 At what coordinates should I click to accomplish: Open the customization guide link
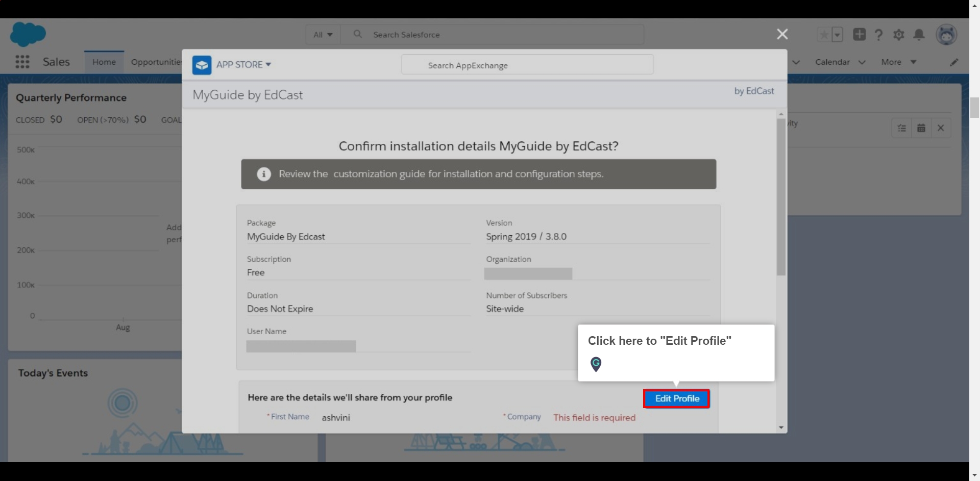[380, 174]
